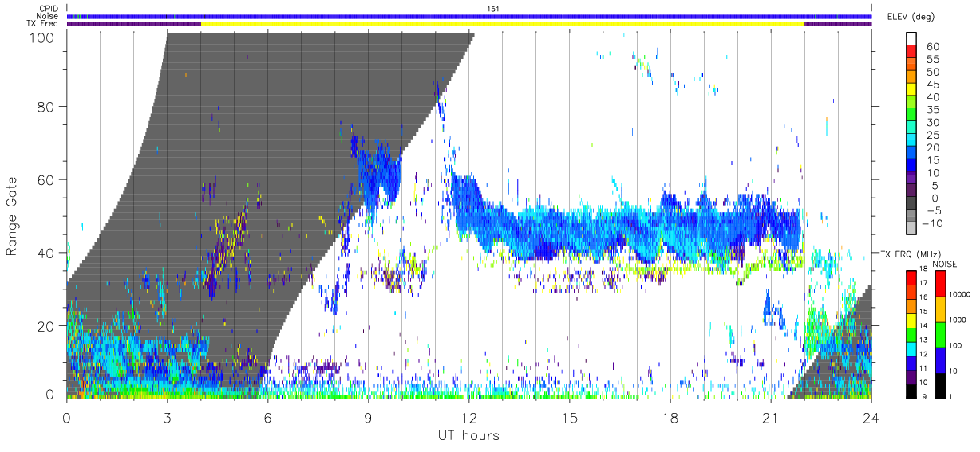
Task: Click the red top segment of TX FRQ bar
Action: 911,278
